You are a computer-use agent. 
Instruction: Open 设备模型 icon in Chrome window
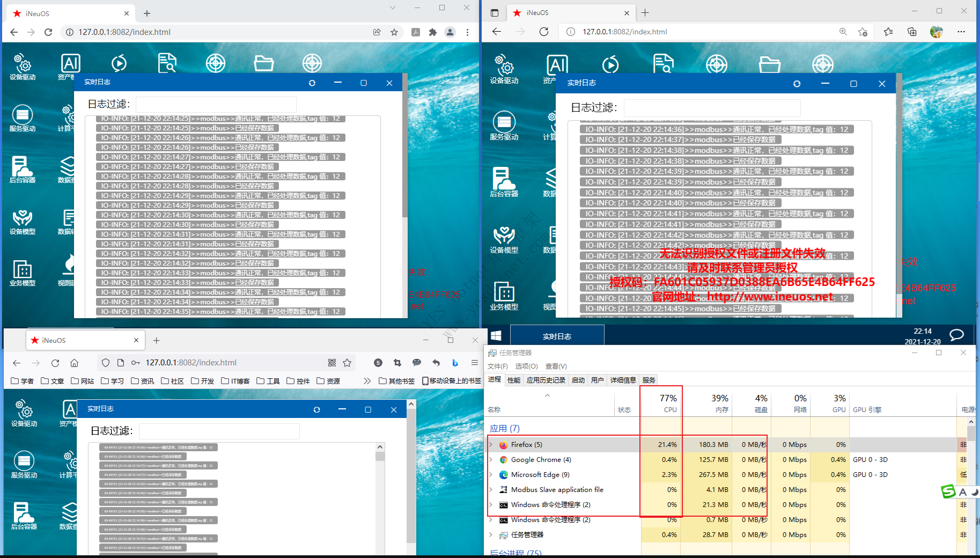point(23,222)
